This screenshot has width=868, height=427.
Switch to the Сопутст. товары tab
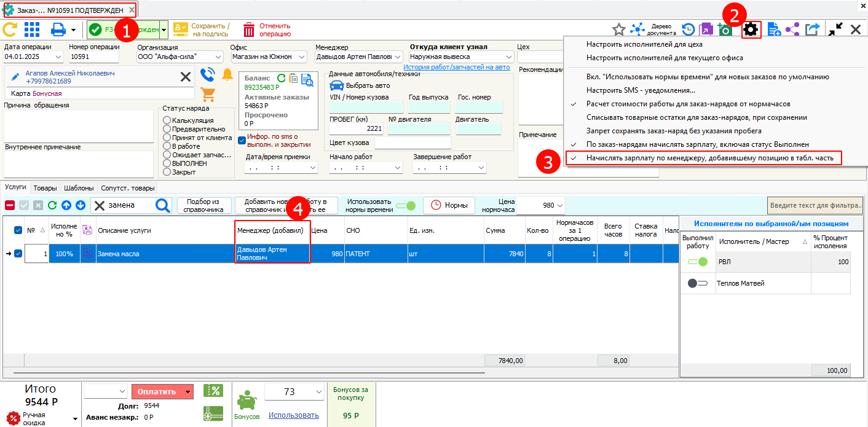pyautogui.click(x=128, y=188)
